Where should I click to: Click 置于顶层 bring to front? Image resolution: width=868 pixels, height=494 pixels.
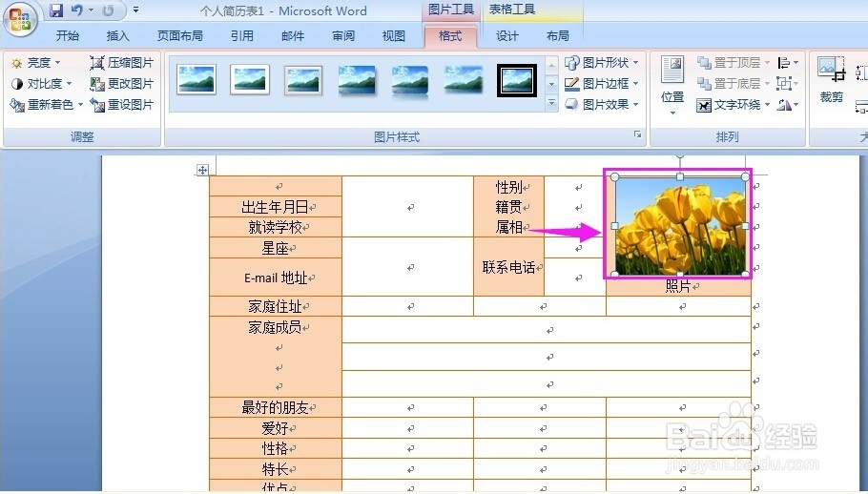pyautogui.click(x=733, y=63)
